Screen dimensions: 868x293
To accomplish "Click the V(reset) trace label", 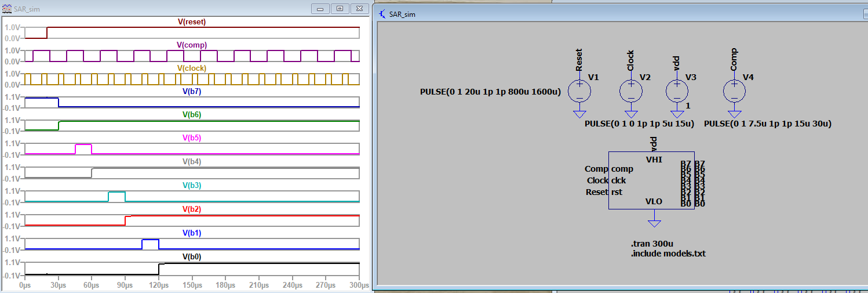I will pyautogui.click(x=191, y=22).
